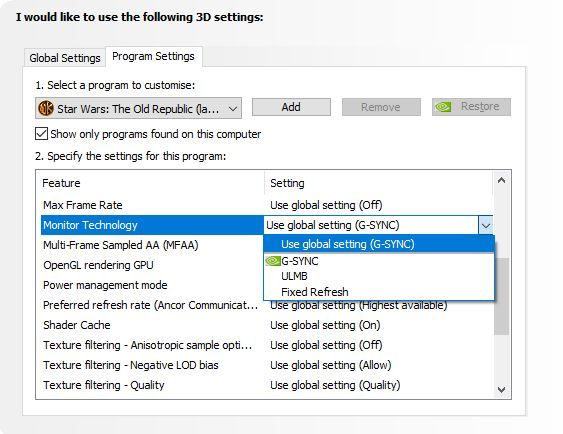
Task: Open the Program Settings tab
Action: (153, 56)
